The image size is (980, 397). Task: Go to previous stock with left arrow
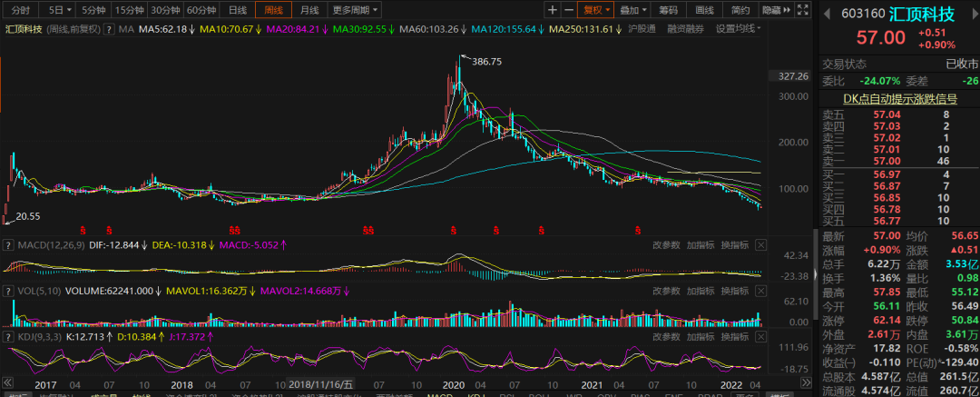826,14
